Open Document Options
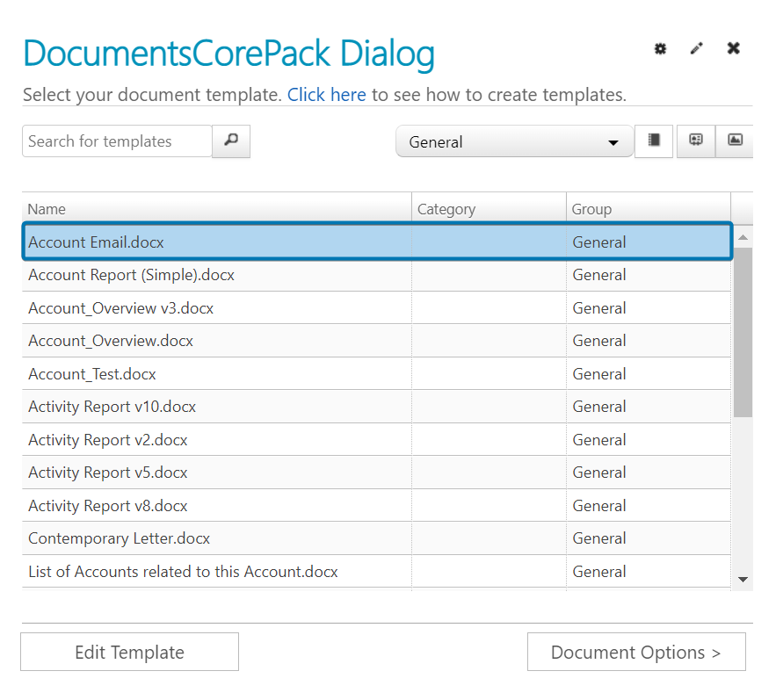The width and height of the screenshot is (776, 700). (x=636, y=652)
